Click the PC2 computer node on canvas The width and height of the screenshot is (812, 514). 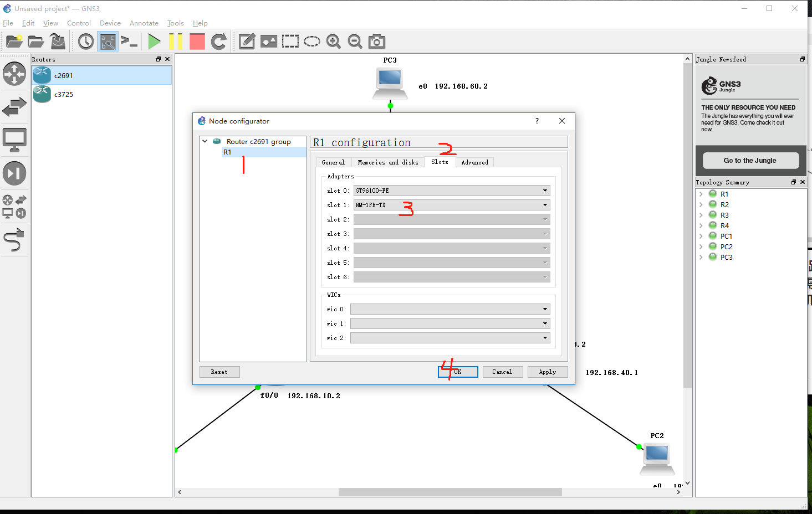coord(657,459)
